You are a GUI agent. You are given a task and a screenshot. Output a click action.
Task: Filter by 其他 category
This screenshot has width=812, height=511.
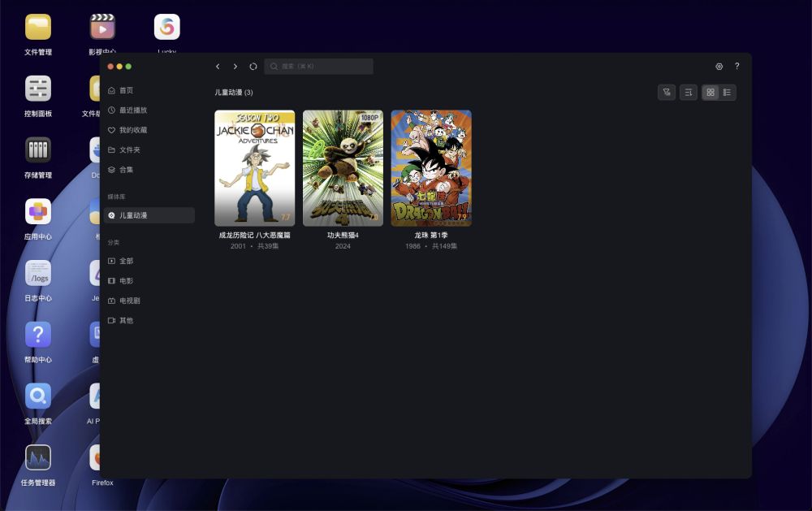coord(149,320)
